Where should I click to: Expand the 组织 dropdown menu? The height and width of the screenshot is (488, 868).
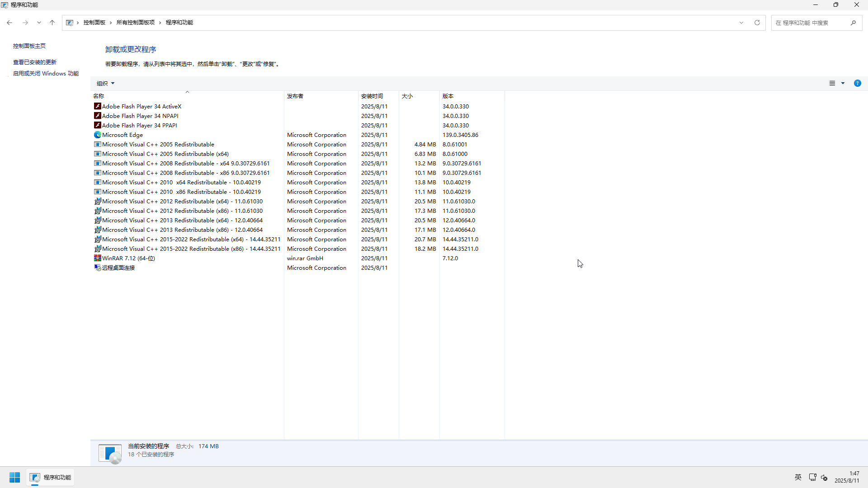105,83
